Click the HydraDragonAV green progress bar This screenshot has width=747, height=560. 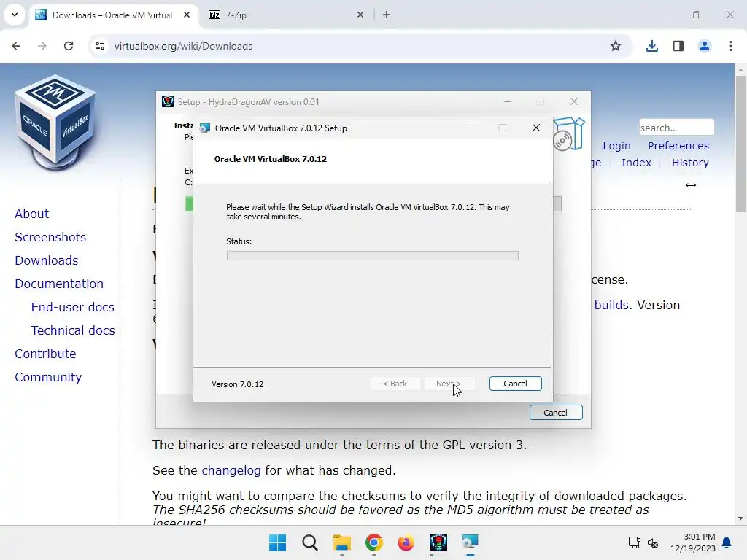189,203
